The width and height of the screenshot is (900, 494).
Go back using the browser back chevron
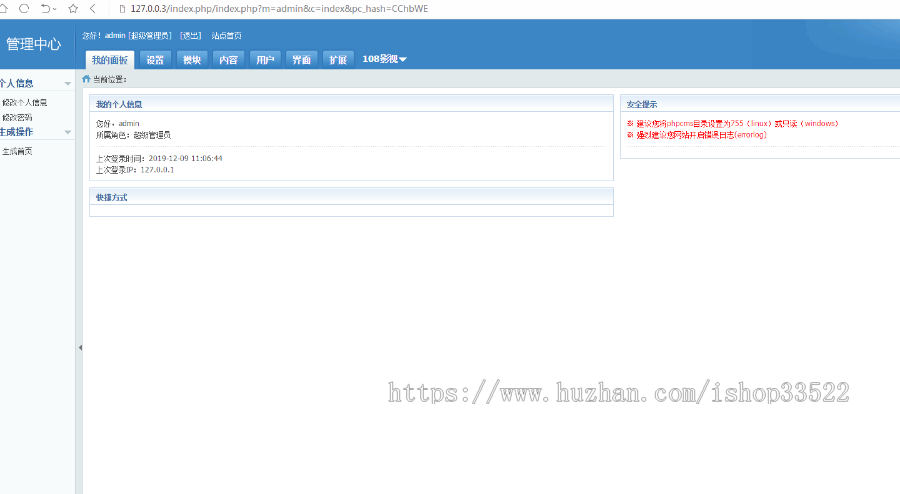pos(93,9)
